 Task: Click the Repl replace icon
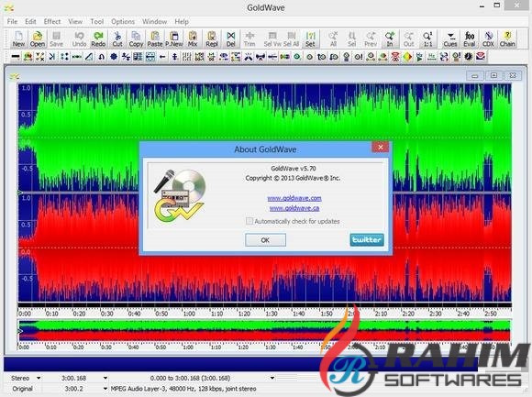tap(212, 39)
